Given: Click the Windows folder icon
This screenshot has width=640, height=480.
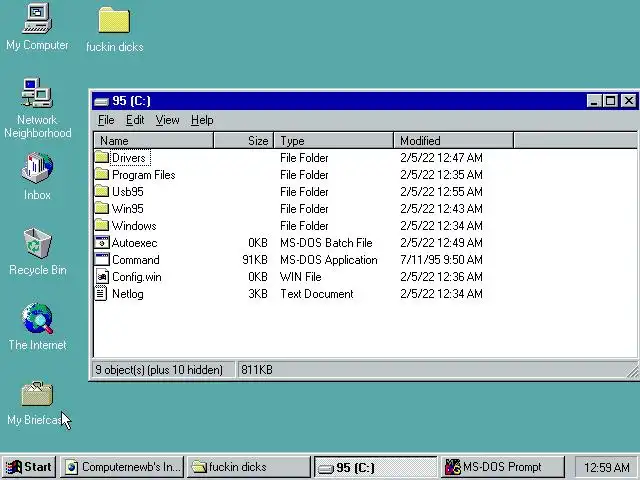Looking at the screenshot, I should [x=102, y=226].
